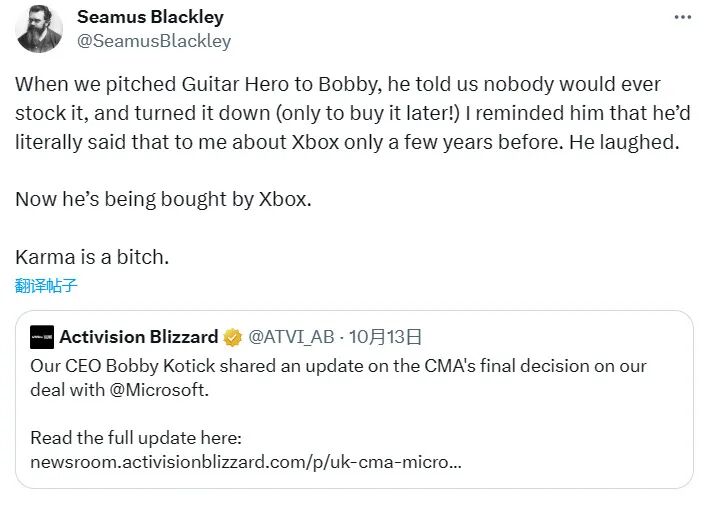Open the @SeamusBlackley handle link

pyautogui.click(x=154, y=41)
